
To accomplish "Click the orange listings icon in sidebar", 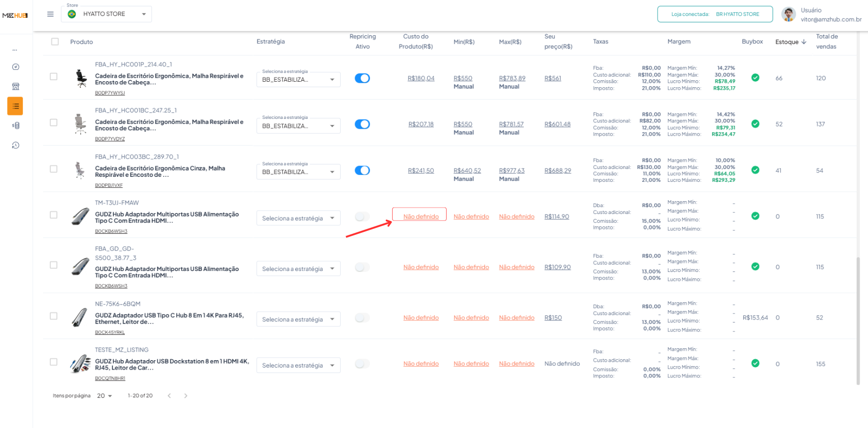I will point(15,106).
